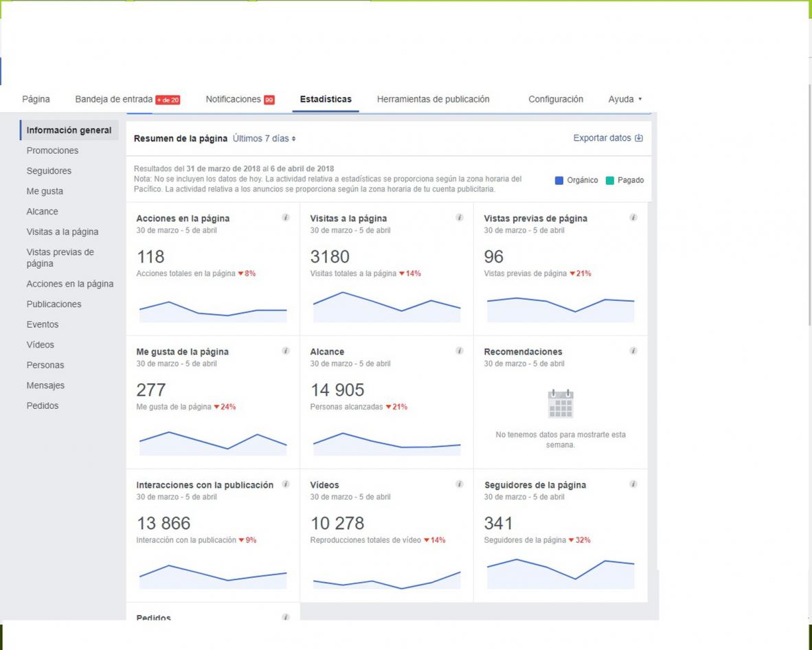Viewport: 812px width, 650px height.
Task: Open Me gusta in sidebar
Action: point(45,191)
